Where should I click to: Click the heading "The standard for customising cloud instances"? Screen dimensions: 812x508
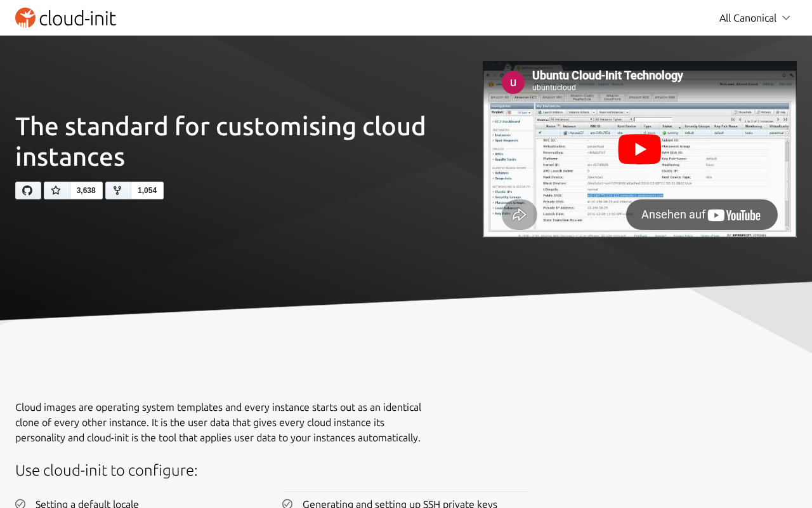[x=221, y=141]
